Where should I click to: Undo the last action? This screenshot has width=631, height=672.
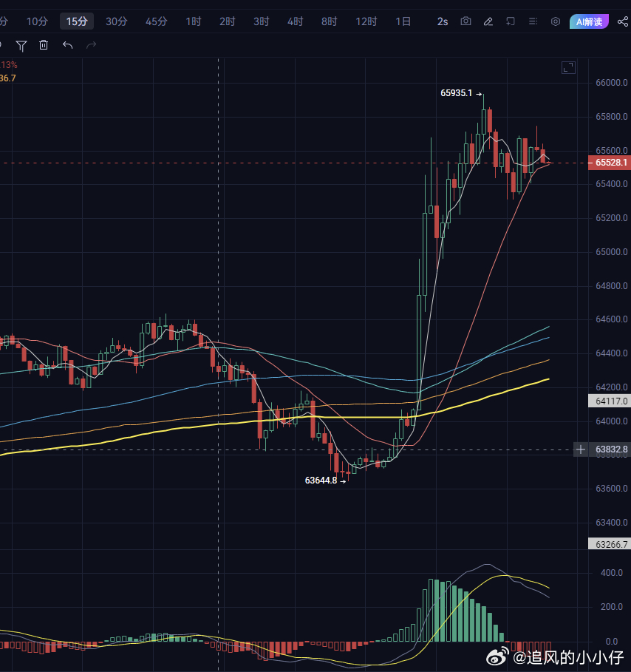[68, 44]
